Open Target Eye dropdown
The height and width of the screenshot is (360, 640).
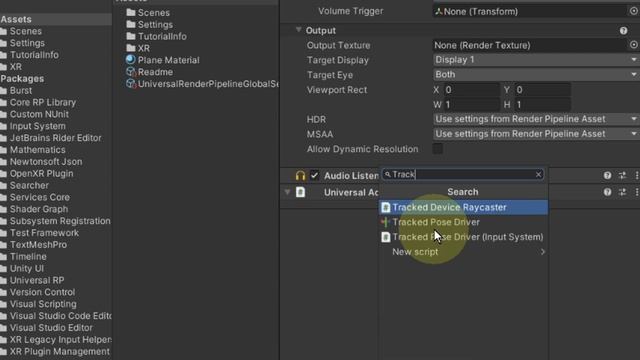pyautogui.click(x=536, y=75)
